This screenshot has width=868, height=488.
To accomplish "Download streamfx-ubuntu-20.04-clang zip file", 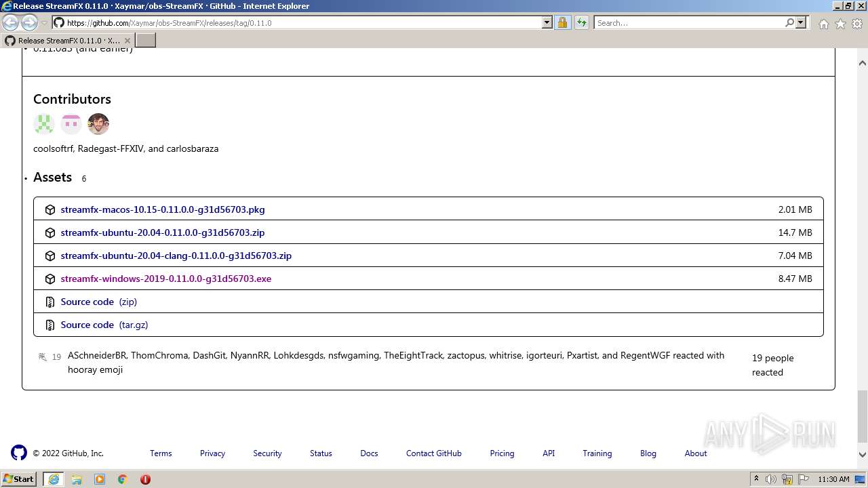I will (x=176, y=256).
